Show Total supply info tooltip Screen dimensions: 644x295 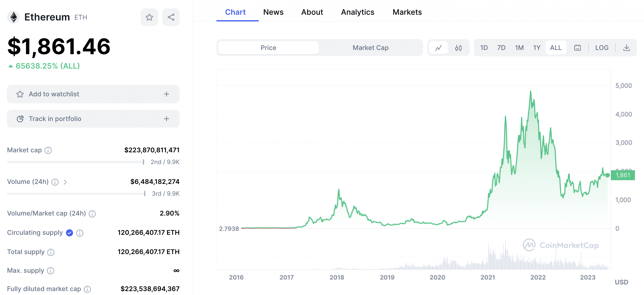(51, 252)
